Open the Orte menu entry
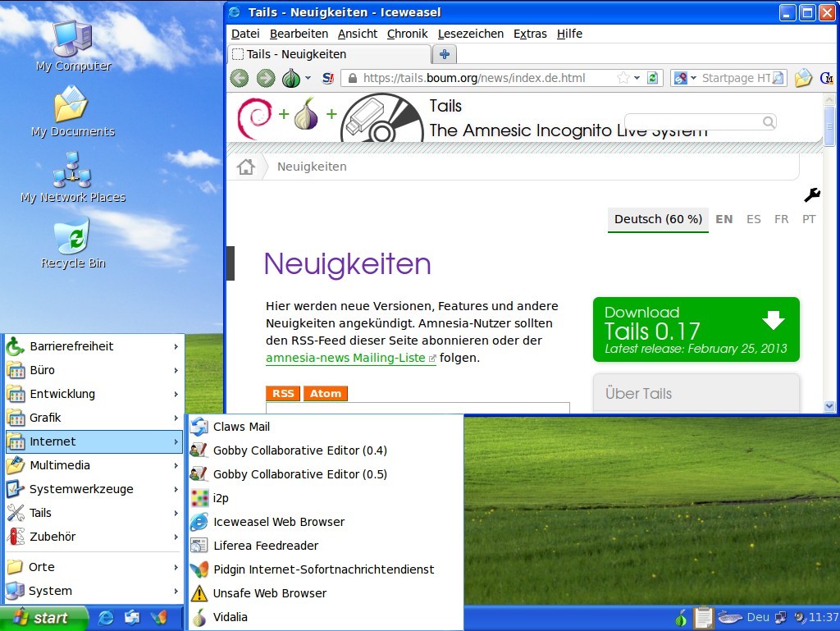The image size is (840, 631). 94,567
